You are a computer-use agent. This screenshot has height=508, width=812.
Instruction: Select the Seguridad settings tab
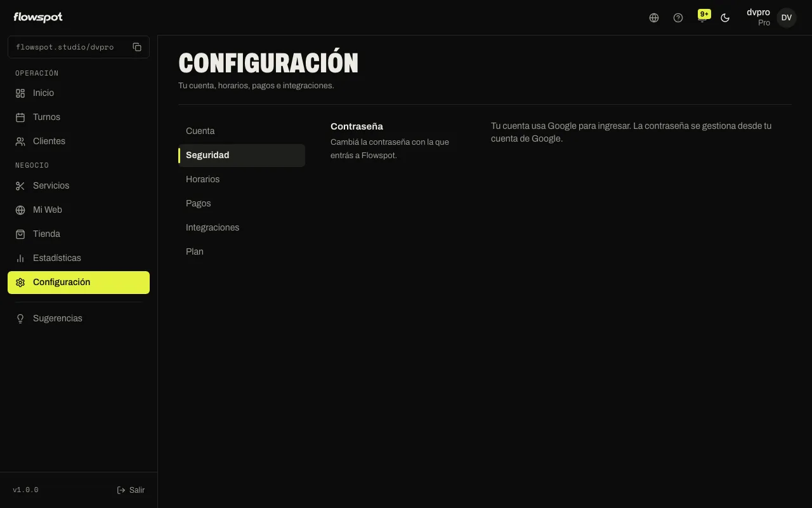tap(242, 155)
